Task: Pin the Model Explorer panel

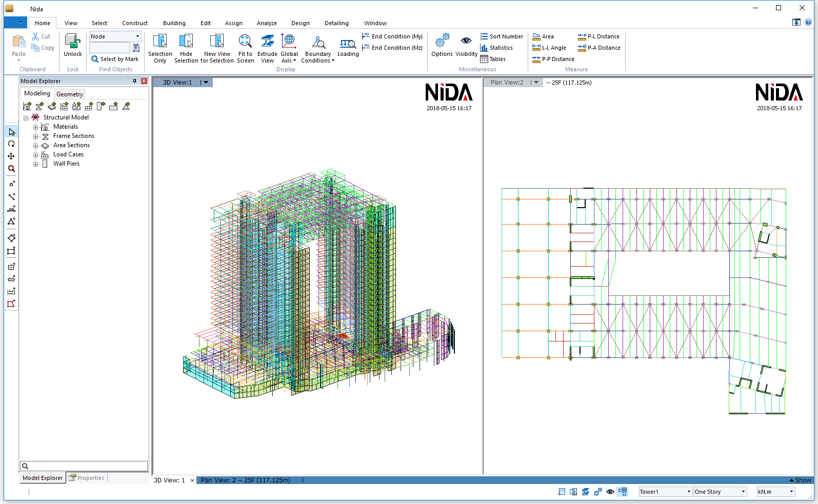Action: [x=135, y=81]
